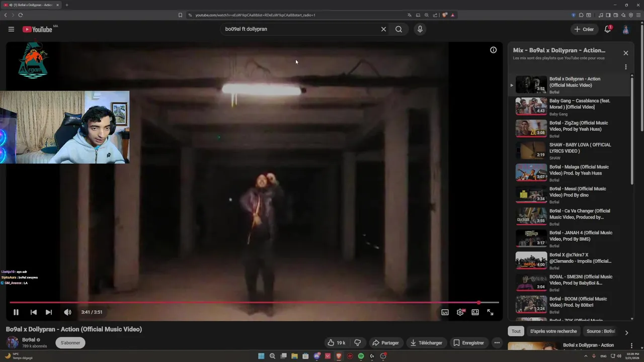The width and height of the screenshot is (644, 362).
Task: Click the Créer button
Action: 584,29
